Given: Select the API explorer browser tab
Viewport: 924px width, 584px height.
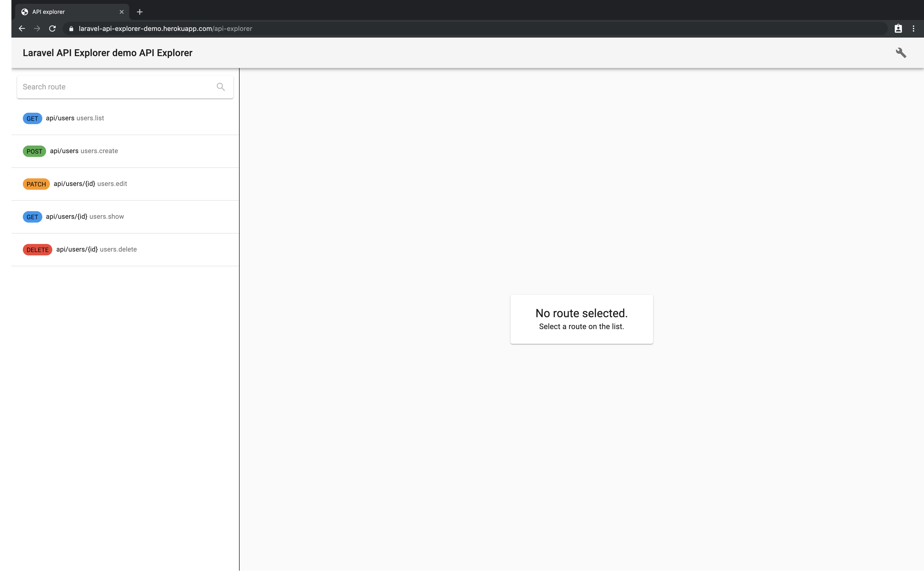Looking at the screenshot, I should pos(65,12).
